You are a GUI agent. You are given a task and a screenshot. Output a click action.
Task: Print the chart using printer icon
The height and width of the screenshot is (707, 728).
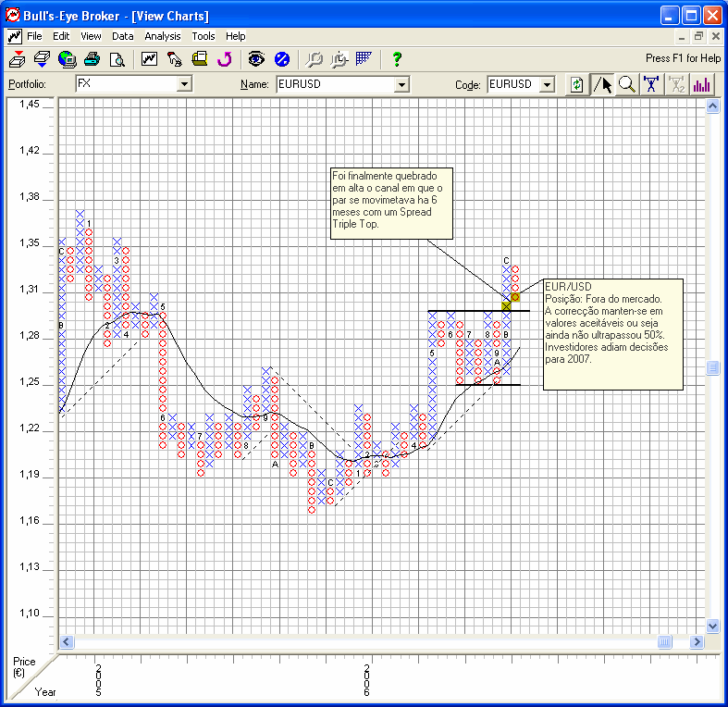(x=92, y=59)
